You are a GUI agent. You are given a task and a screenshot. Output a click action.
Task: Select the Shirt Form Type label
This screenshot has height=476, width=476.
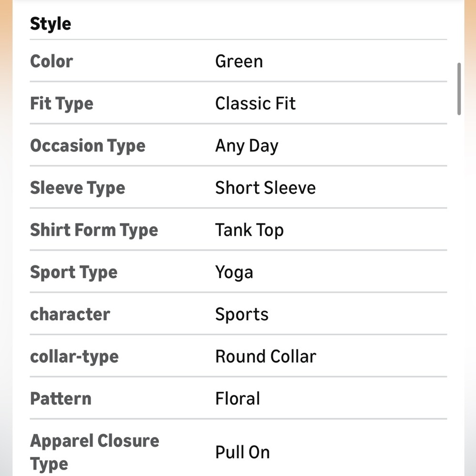coord(94,230)
